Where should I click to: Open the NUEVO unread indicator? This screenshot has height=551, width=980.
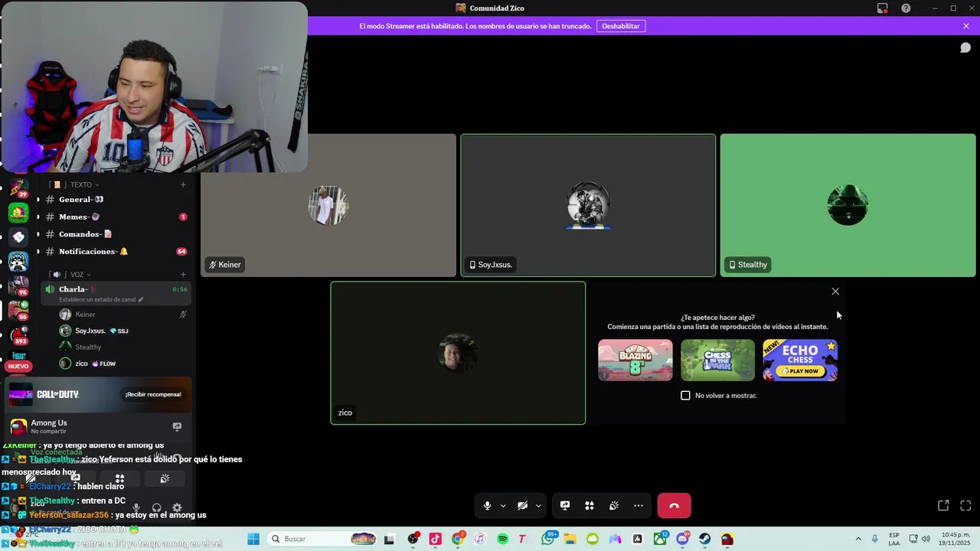(x=18, y=366)
